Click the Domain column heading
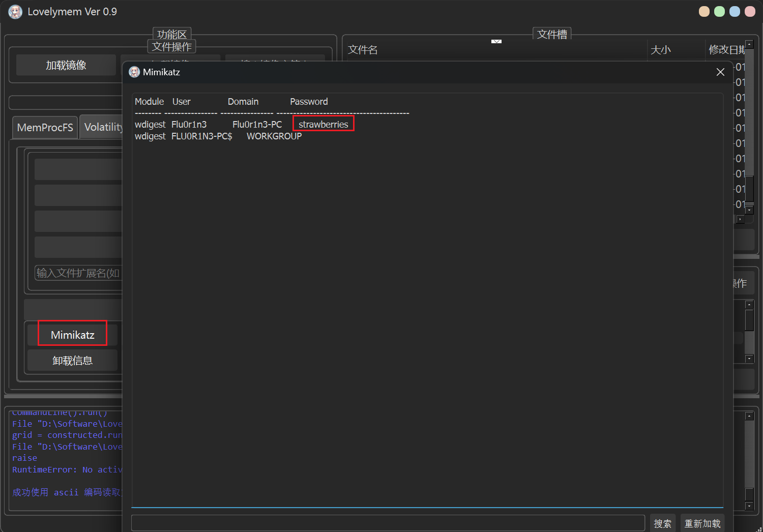 [x=243, y=102]
